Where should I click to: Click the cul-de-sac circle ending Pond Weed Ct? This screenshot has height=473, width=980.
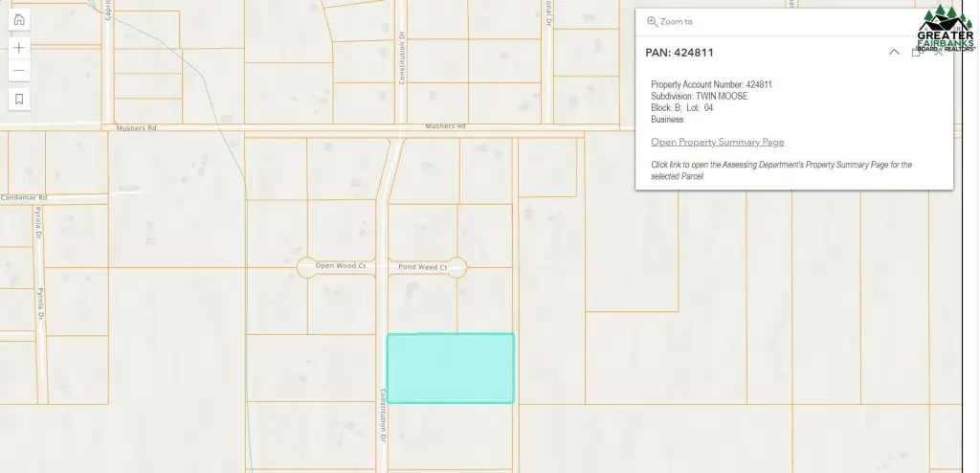pos(457,267)
